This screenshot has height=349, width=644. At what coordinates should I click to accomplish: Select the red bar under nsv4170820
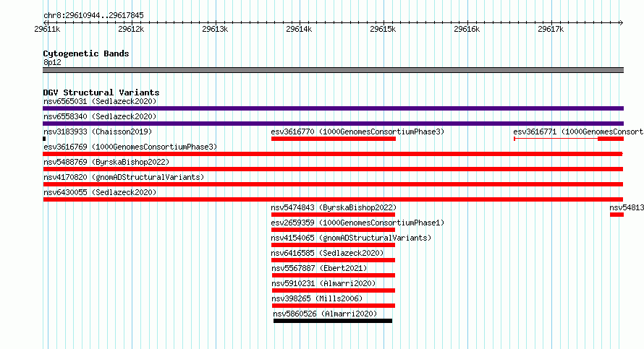(x=333, y=184)
